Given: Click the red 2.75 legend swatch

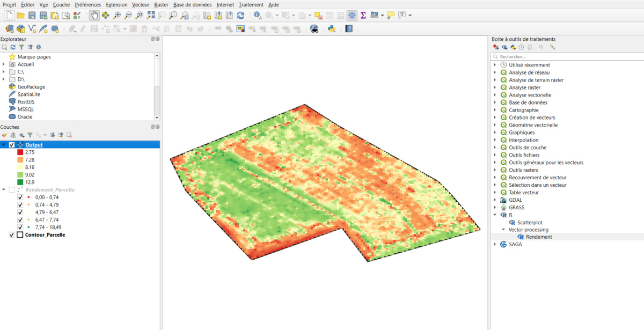Looking at the screenshot, I should (x=20, y=152).
